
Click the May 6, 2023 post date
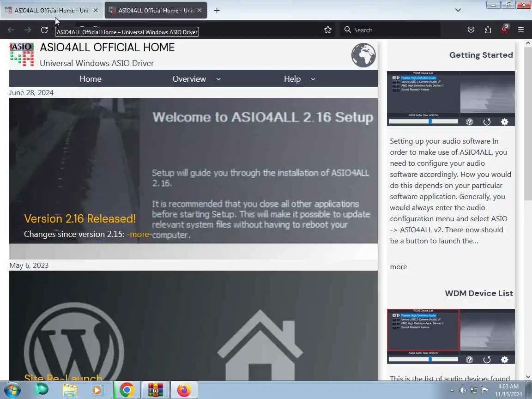point(29,266)
